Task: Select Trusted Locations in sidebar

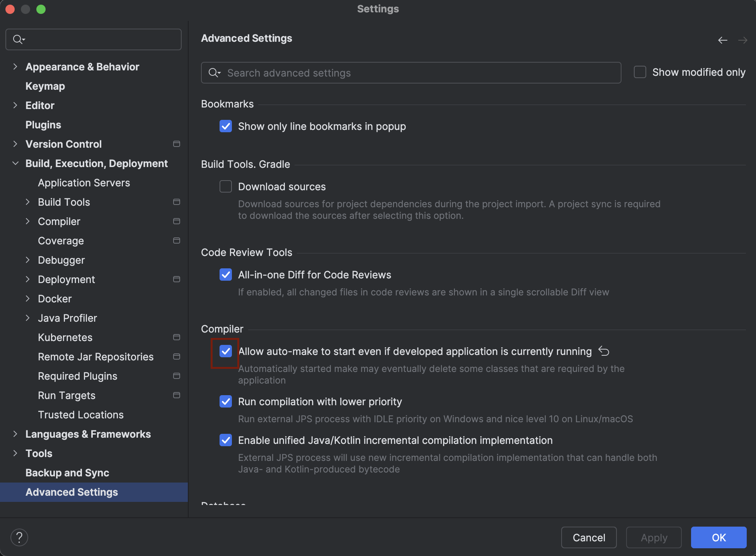Action: 80,414
